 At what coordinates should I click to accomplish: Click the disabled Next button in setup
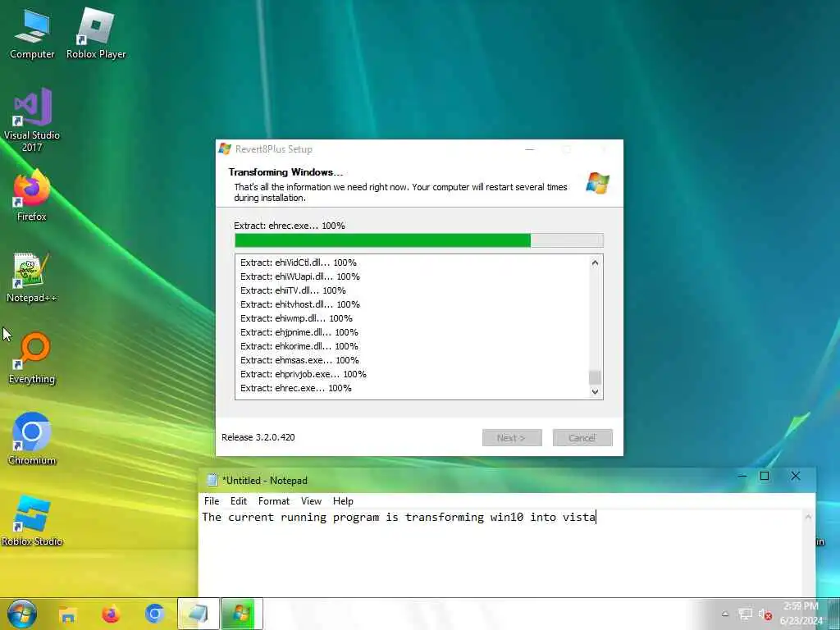coord(512,438)
